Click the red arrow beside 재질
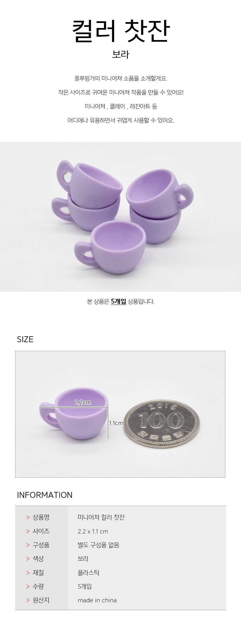This screenshot has width=241, height=644. pyautogui.click(x=28, y=573)
